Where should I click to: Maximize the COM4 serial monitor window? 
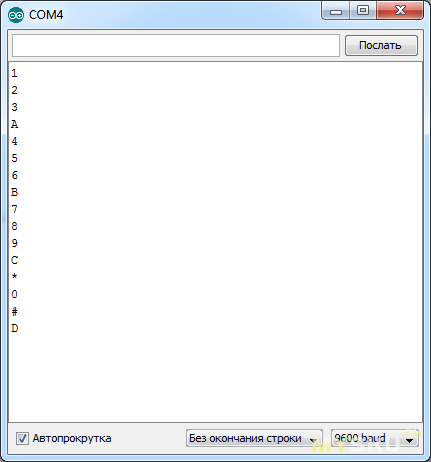[363, 11]
